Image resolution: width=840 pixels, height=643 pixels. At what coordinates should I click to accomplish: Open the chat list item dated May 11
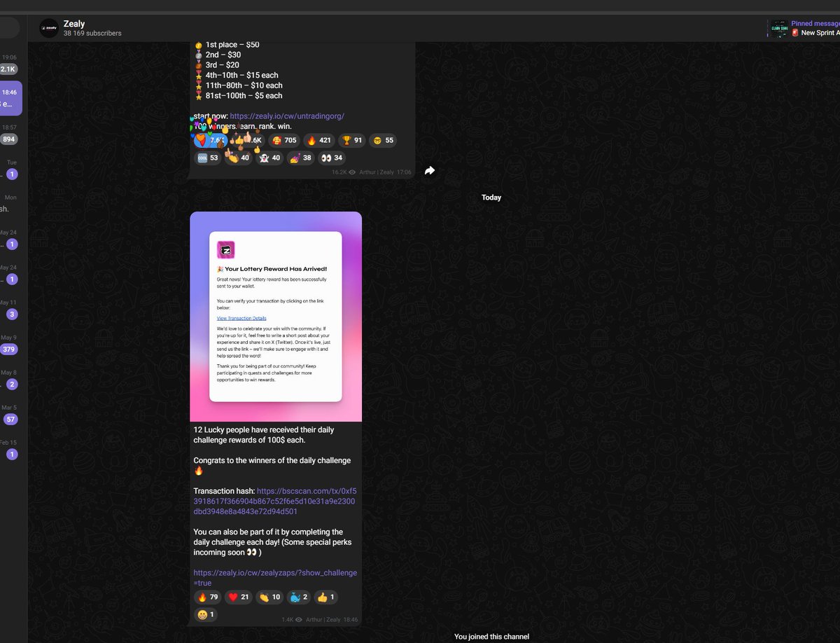10,309
